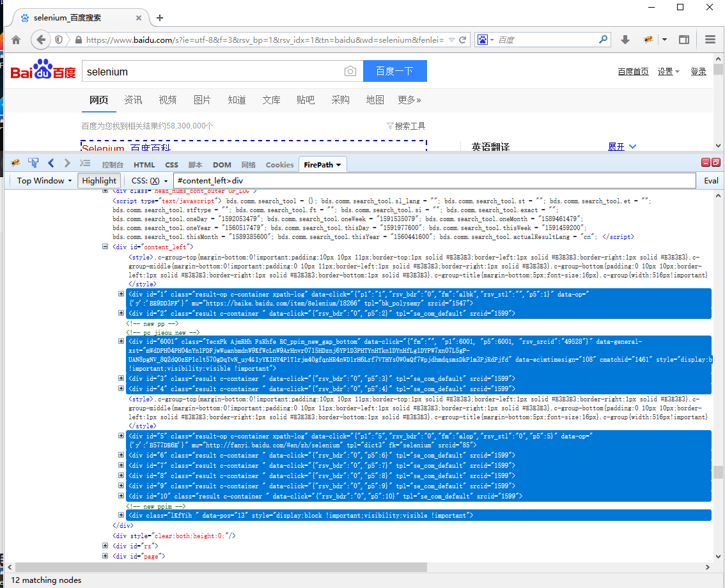725x588 pixels.
Task: Switch to the 文库 tab
Action: (x=272, y=100)
